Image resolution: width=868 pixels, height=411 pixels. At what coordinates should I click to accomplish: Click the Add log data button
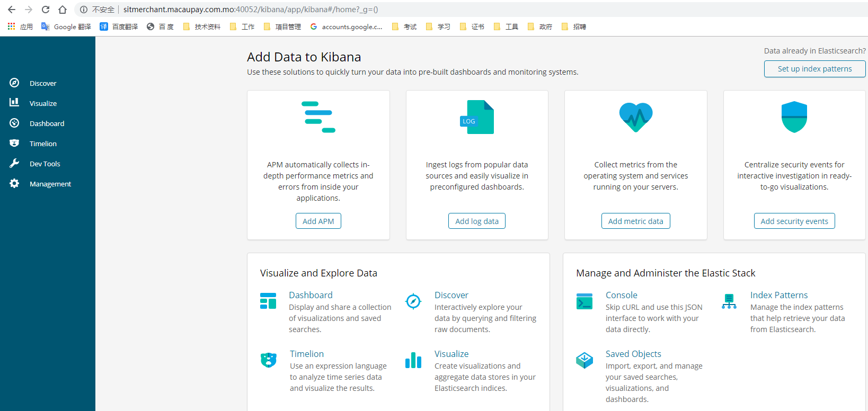click(477, 221)
